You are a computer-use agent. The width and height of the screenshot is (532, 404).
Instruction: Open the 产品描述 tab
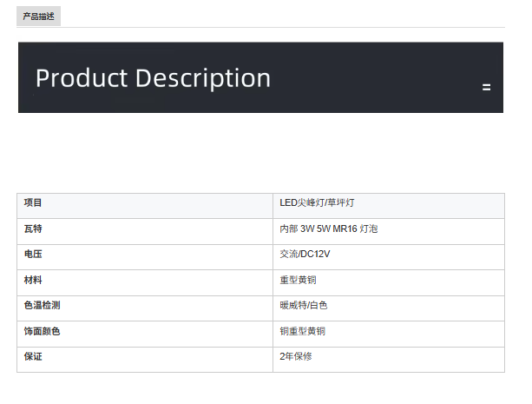point(38,17)
